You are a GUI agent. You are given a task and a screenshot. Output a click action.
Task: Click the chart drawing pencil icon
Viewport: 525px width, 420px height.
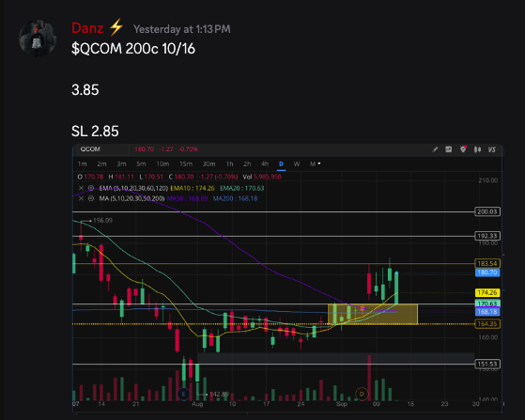click(435, 149)
